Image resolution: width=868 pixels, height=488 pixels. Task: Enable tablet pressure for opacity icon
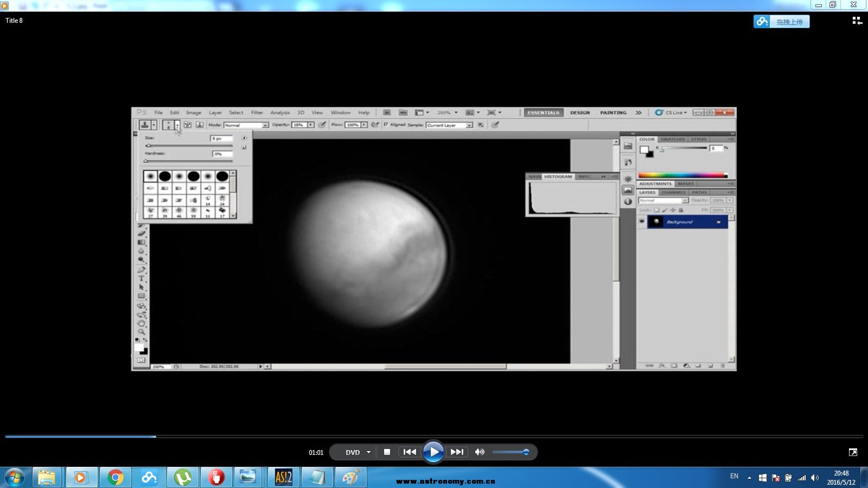[322, 125]
